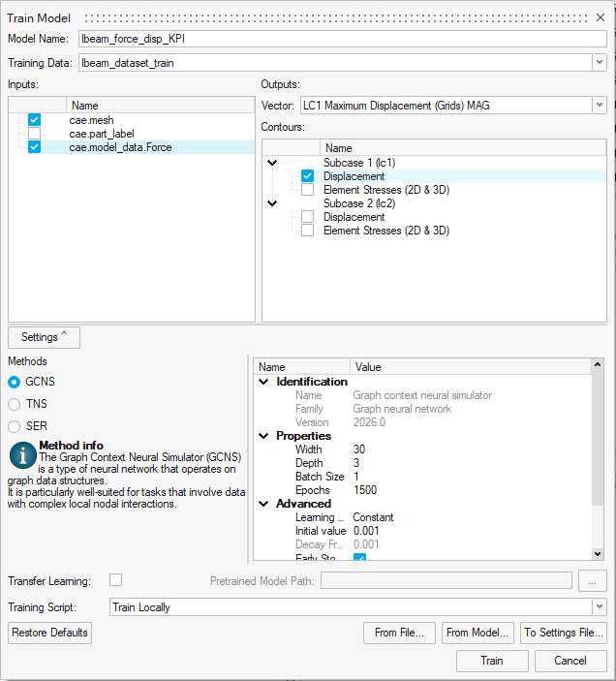Click the Inputs Name column header
The width and height of the screenshot is (616, 681).
tap(160, 105)
